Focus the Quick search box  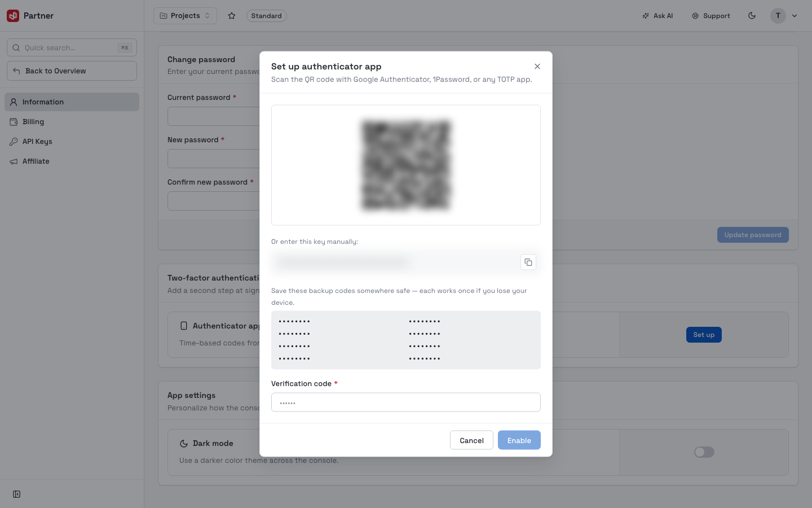[x=72, y=47]
